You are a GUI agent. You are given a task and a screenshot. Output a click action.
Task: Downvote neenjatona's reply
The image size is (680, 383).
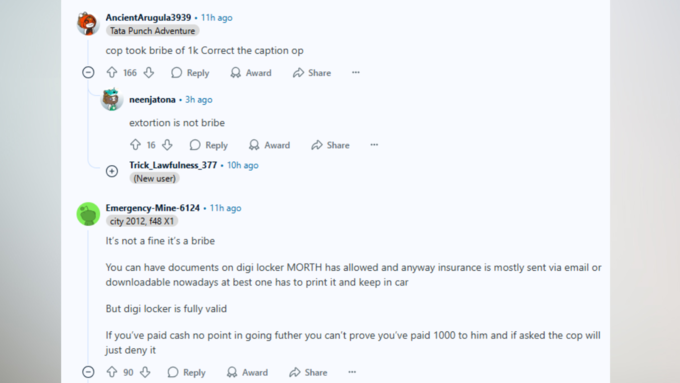click(x=167, y=145)
